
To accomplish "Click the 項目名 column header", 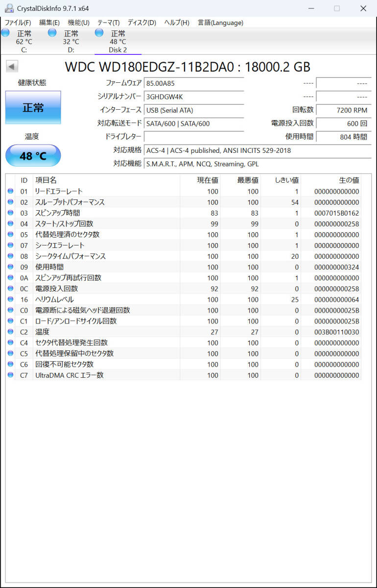I will point(106,180).
